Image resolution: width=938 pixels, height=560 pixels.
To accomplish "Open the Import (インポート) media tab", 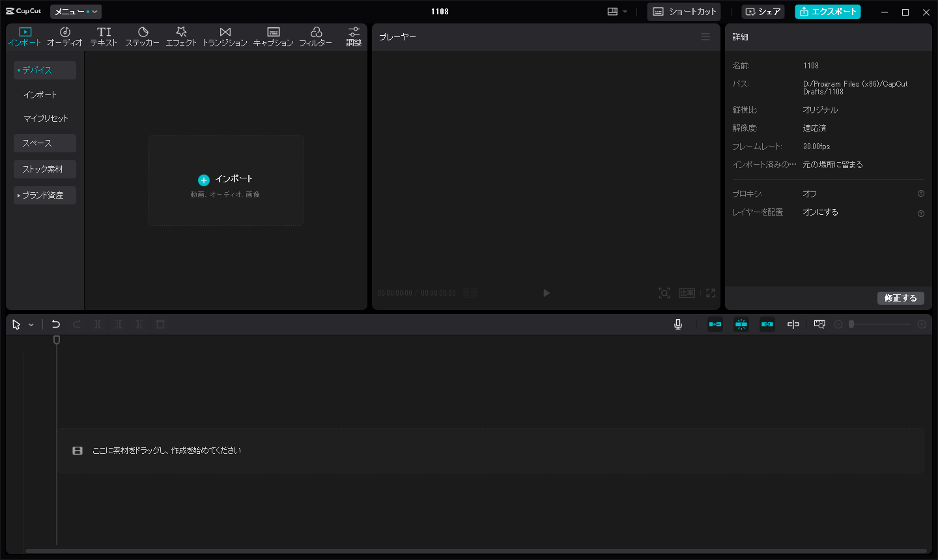I will coord(25,36).
